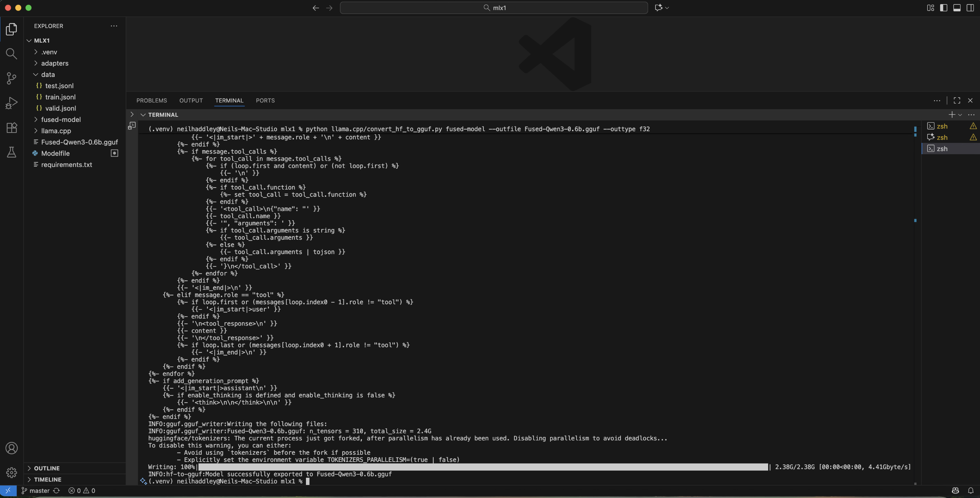Click the errors and warnings indicator
This screenshot has height=498, width=980.
click(81, 490)
